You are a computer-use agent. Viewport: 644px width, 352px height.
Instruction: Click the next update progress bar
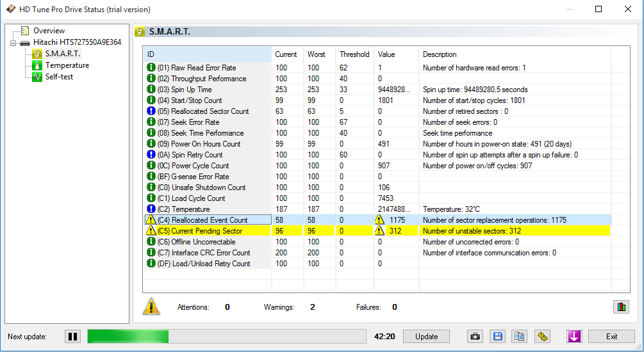pyautogui.click(x=227, y=337)
